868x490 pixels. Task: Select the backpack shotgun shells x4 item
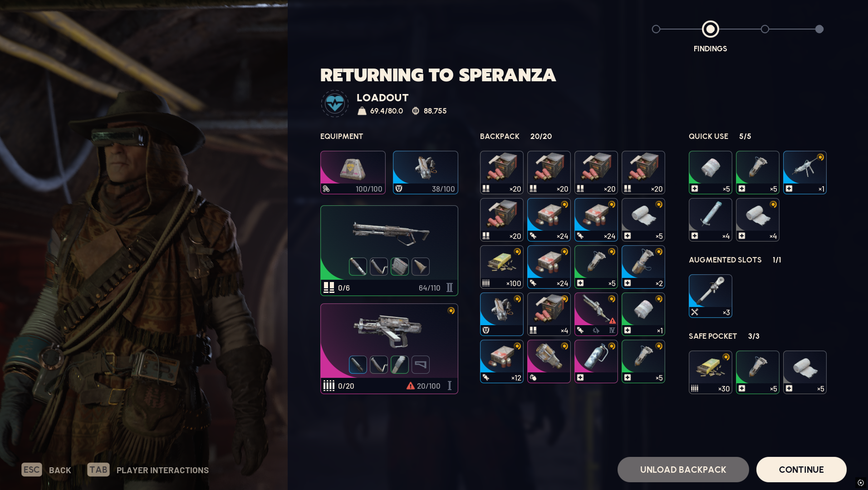click(x=549, y=314)
